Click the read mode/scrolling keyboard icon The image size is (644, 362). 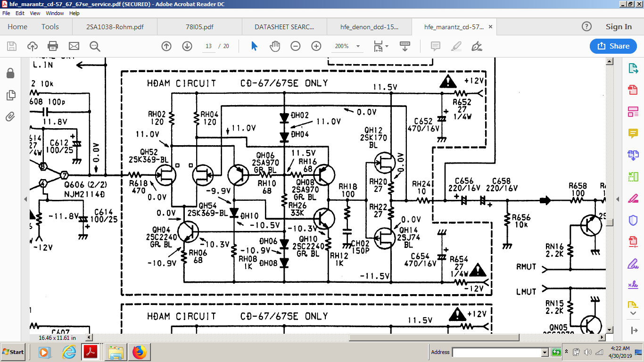[x=405, y=46]
